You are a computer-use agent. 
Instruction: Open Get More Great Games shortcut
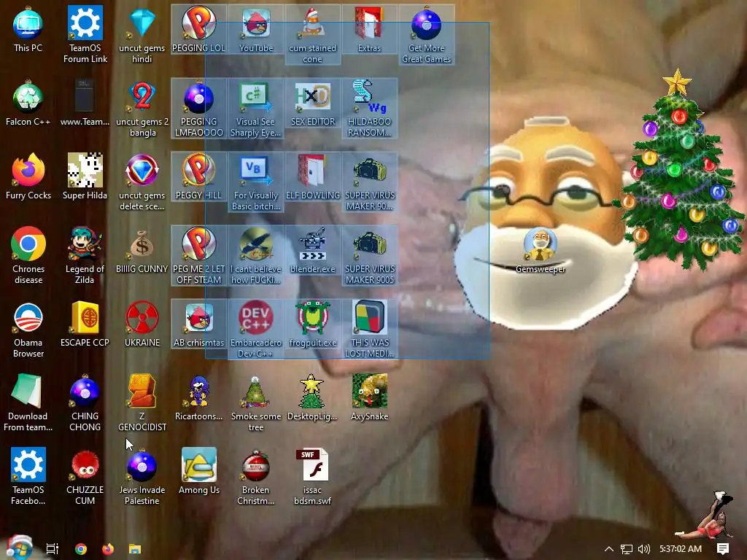426,35
